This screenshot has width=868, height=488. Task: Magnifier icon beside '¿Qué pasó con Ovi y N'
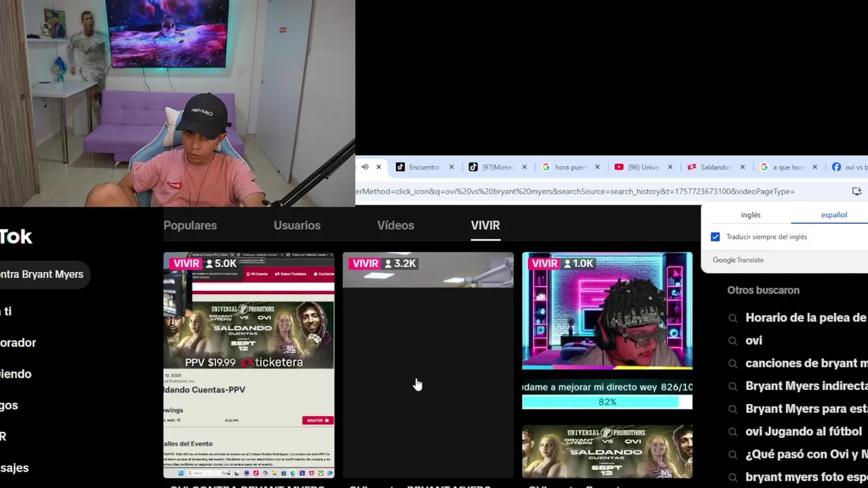point(732,455)
